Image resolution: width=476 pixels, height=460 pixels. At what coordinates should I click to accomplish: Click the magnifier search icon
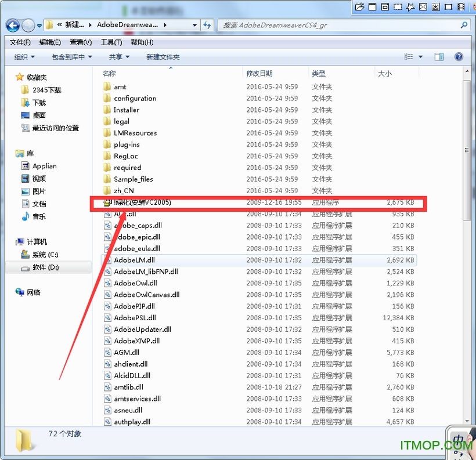coord(464,25)
